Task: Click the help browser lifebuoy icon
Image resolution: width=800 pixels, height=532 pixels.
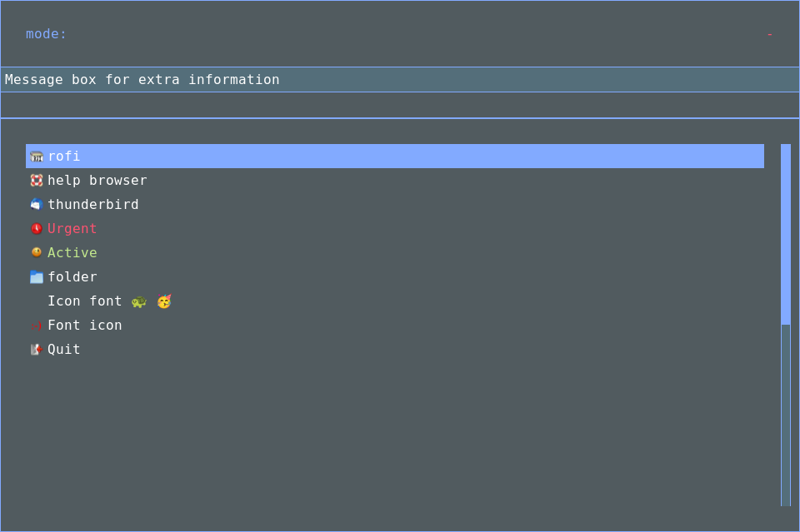Action: coord(37,181)
